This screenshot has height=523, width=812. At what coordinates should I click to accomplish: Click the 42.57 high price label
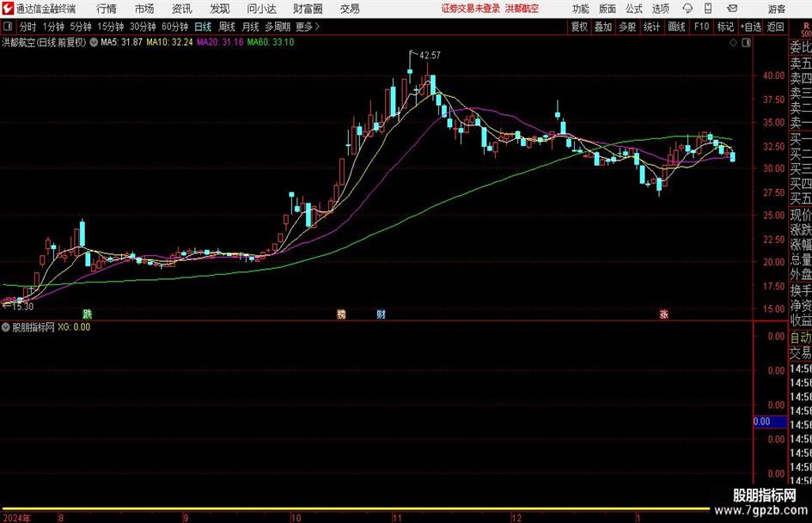click(x=430, y=56)
